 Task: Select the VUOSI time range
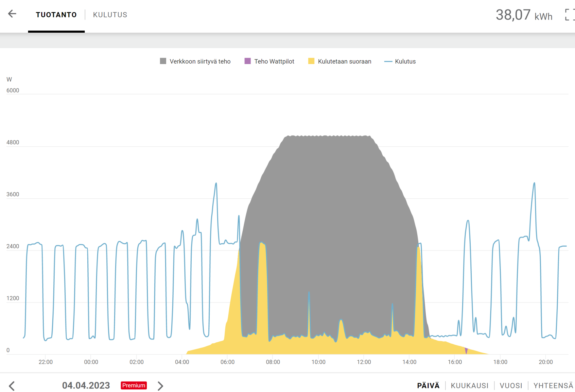511,386
